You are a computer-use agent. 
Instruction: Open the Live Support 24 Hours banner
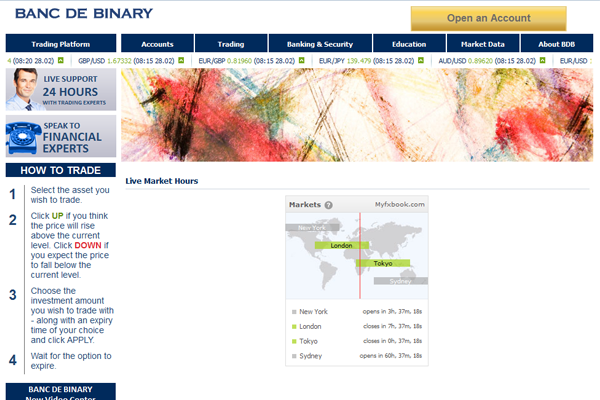61,90
